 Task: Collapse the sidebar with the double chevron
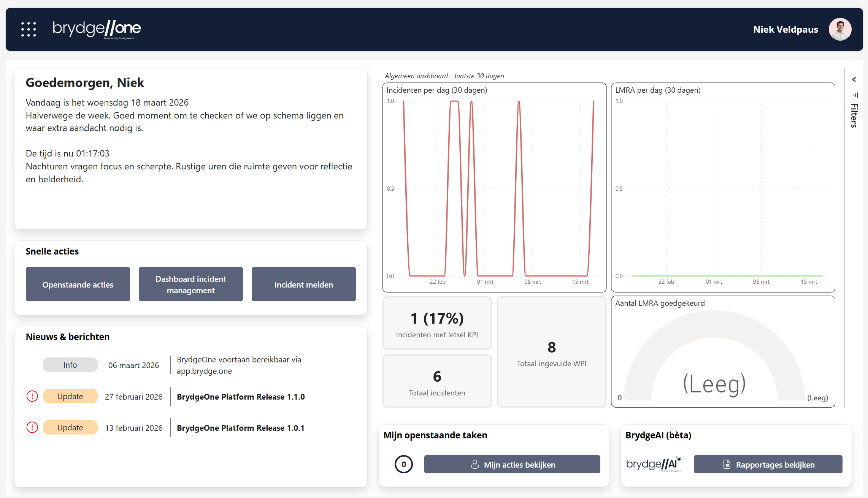854,79
